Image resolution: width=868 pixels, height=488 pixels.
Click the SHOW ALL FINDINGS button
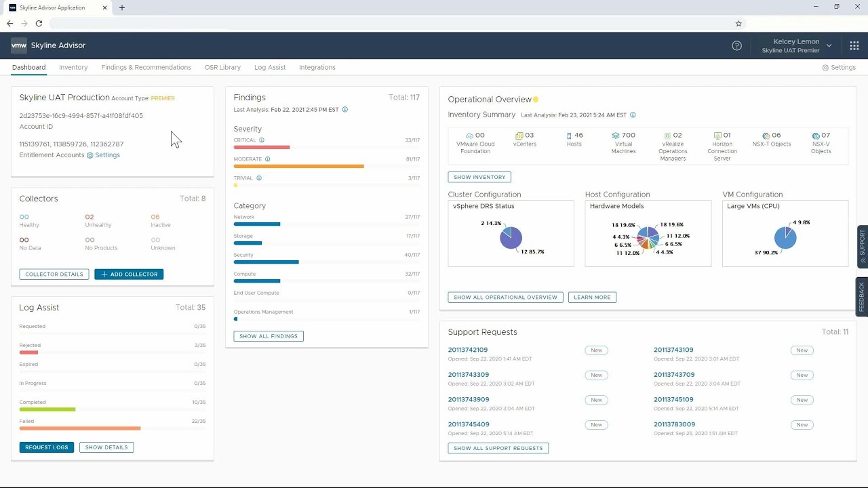268,335
